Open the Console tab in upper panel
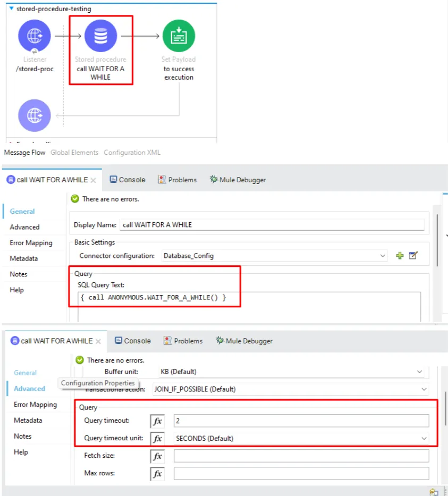The height and width of the screenshot is (496, 448). click(128, 180)
